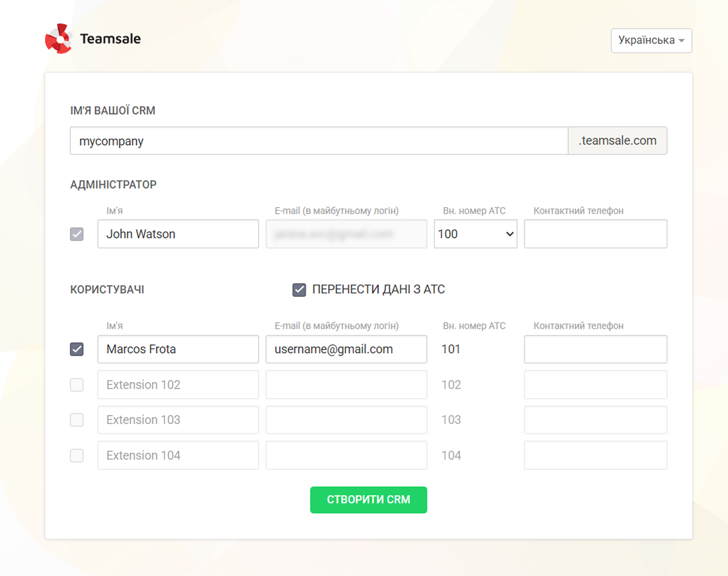Edit the John Watson name field
This screenshot has width=728, height=576.
pyautogui.click(x=178, y=234)
